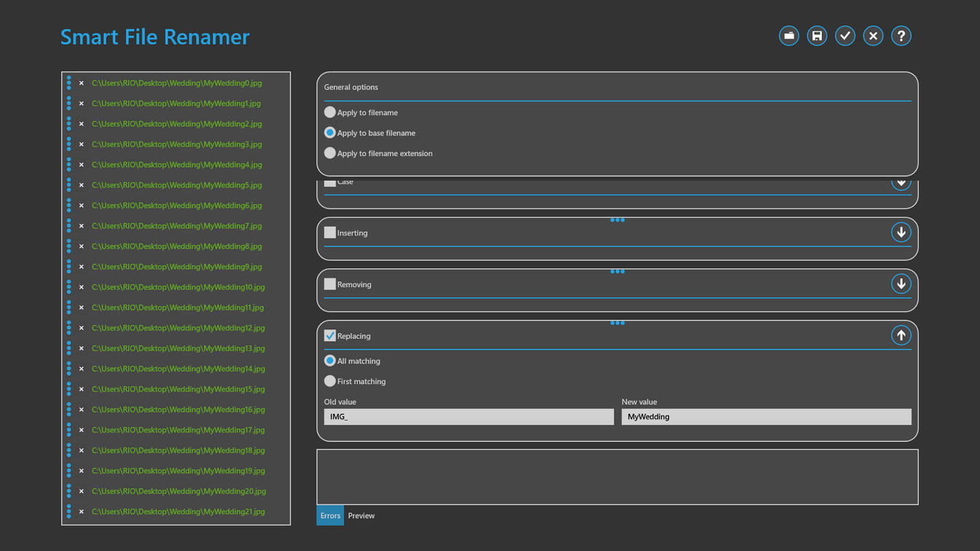Click the dotted drag handle of MyWedding4.jpg
This screenshot has width=980, height=551.
pos(69,165)
